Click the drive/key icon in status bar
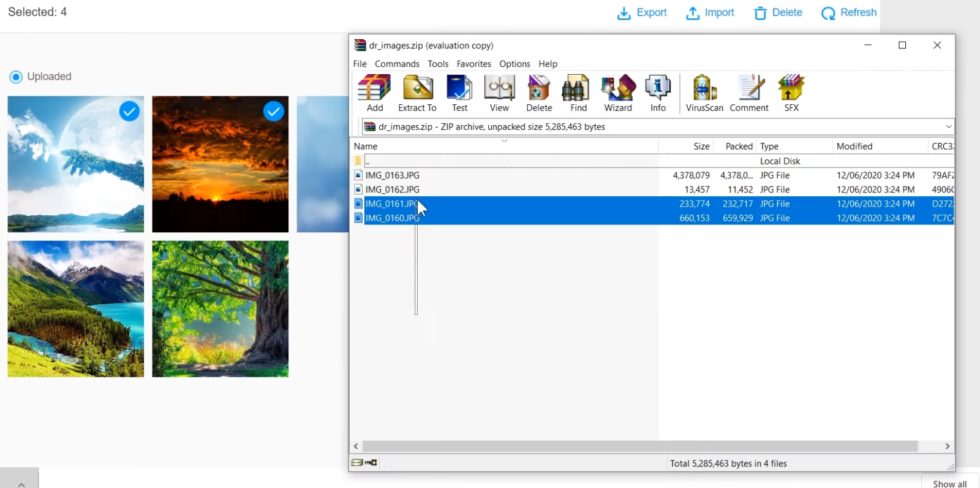The width and height of the screenshot is (980, 488). click(364, 463)
